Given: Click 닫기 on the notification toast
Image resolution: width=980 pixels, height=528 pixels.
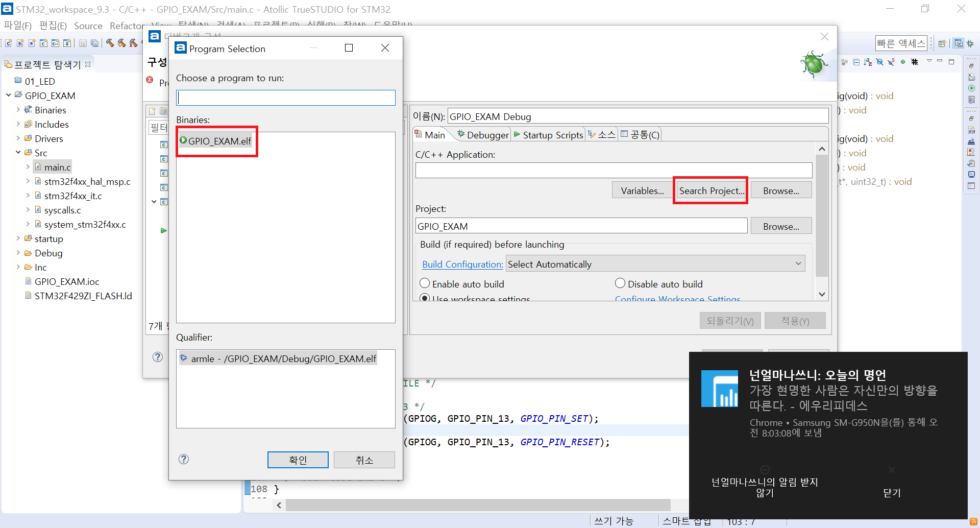Looking at the screenshot, I should click(892, 492).
